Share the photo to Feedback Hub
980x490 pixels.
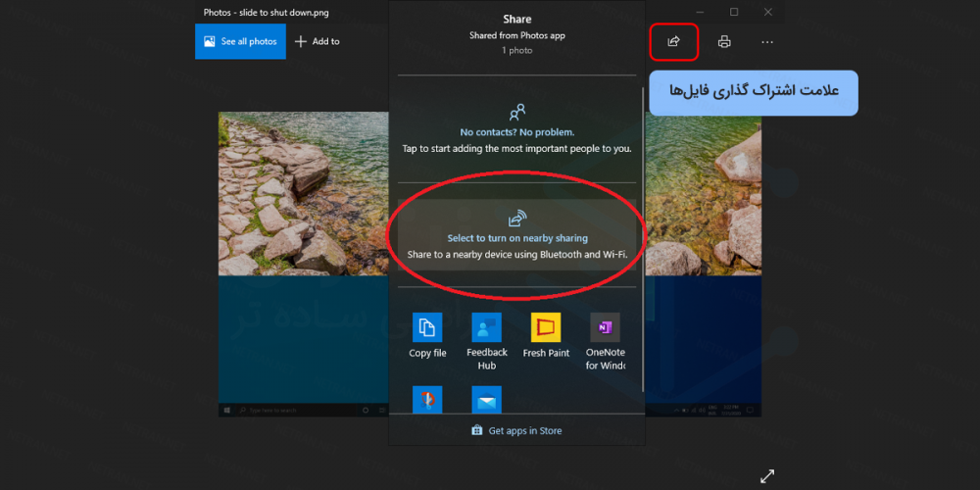tap(486, 339)
